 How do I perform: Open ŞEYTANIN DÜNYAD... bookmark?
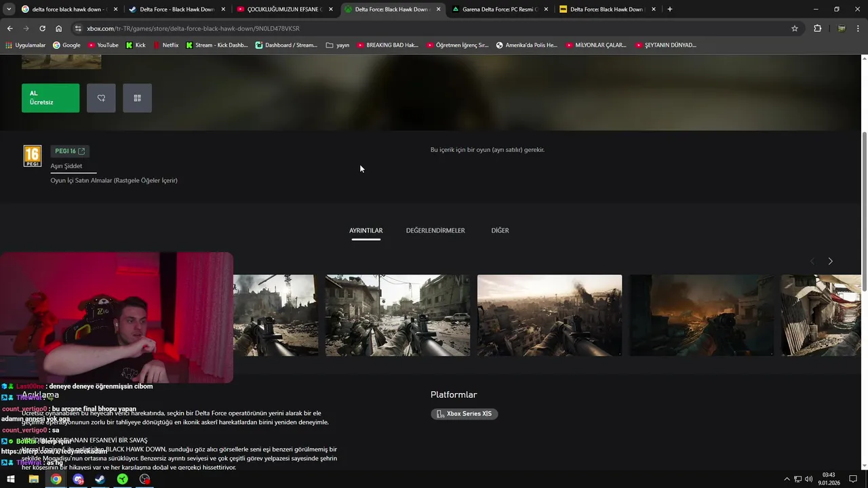(x=666, y=45)
